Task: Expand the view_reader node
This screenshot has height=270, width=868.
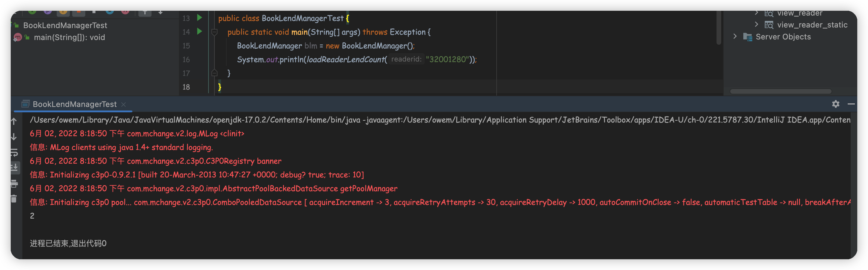Action: [x=756, y=13]
